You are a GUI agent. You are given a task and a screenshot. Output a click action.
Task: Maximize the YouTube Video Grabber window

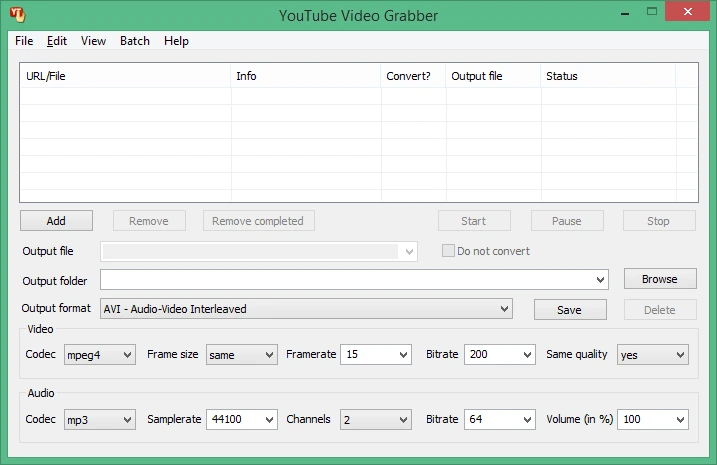[x=652, y=11]
